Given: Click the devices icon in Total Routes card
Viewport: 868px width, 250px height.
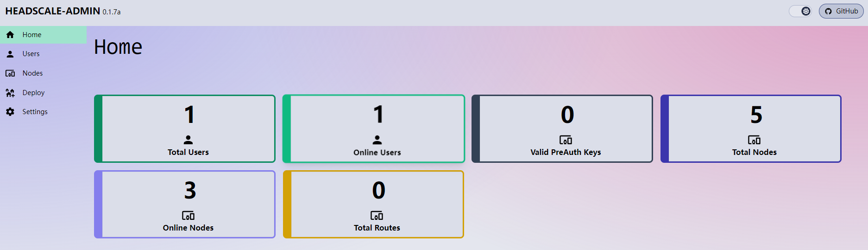Looking at the screenshot, I should coord(377,216).
